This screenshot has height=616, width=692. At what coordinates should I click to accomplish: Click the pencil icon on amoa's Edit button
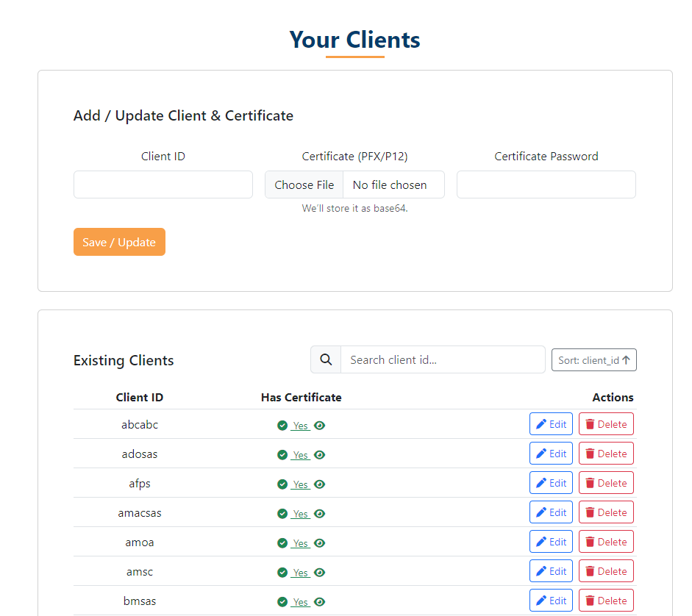point(541,541)
